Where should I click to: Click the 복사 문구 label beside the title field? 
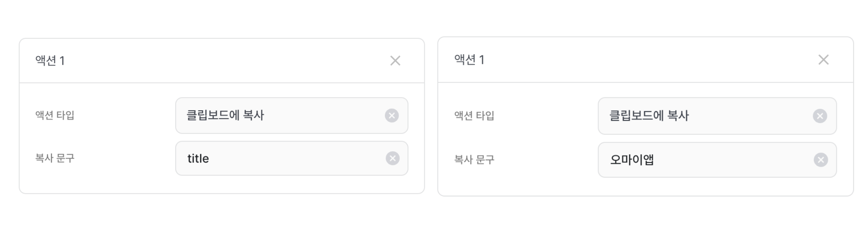(55, 158)
